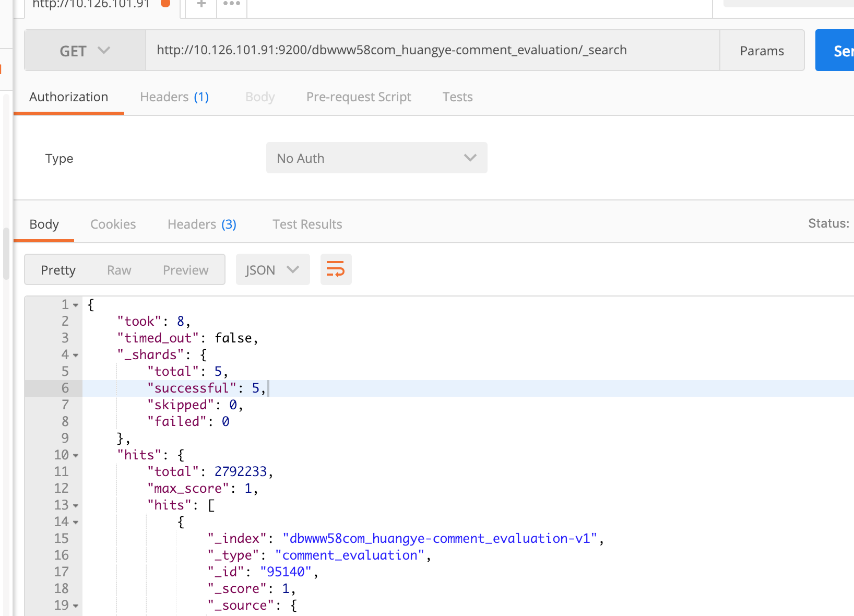Open the JSON format dropdown

click(x=272, y=270)
